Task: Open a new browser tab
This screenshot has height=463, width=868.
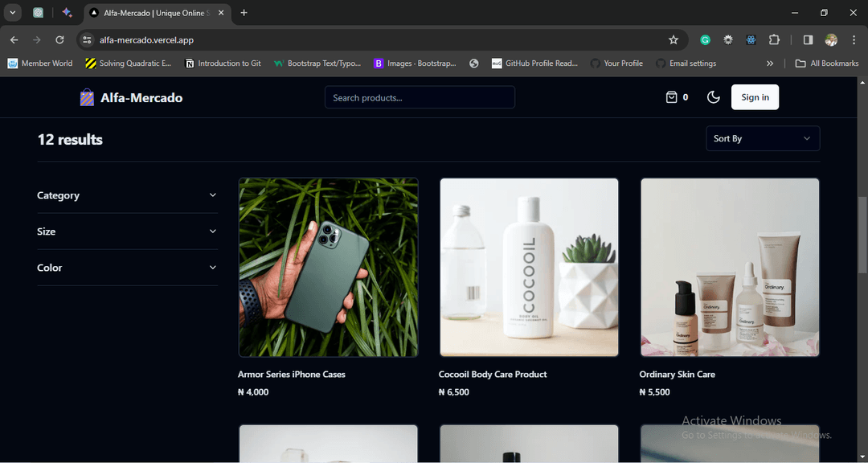Action: click(x=244, y=13)
